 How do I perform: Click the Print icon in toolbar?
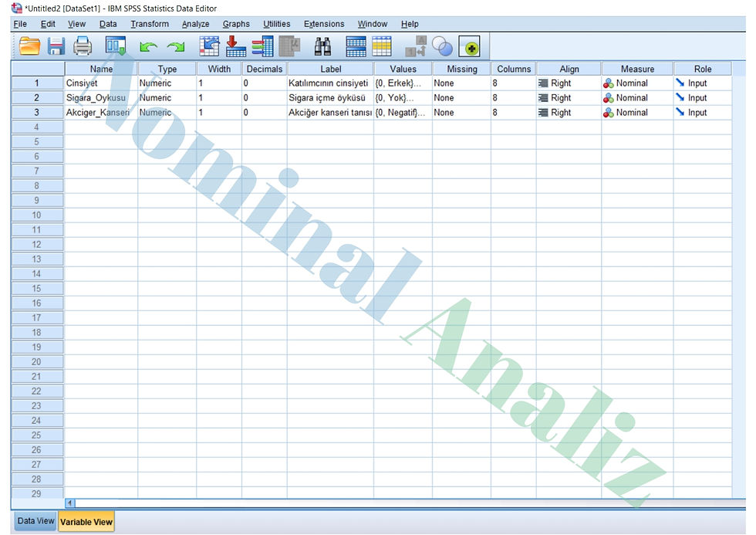coord(83,46)
